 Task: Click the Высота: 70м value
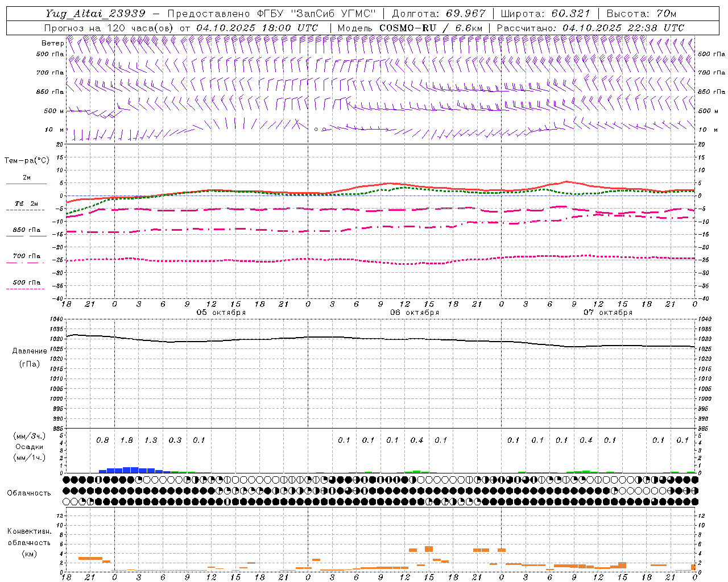coord(642,14)
